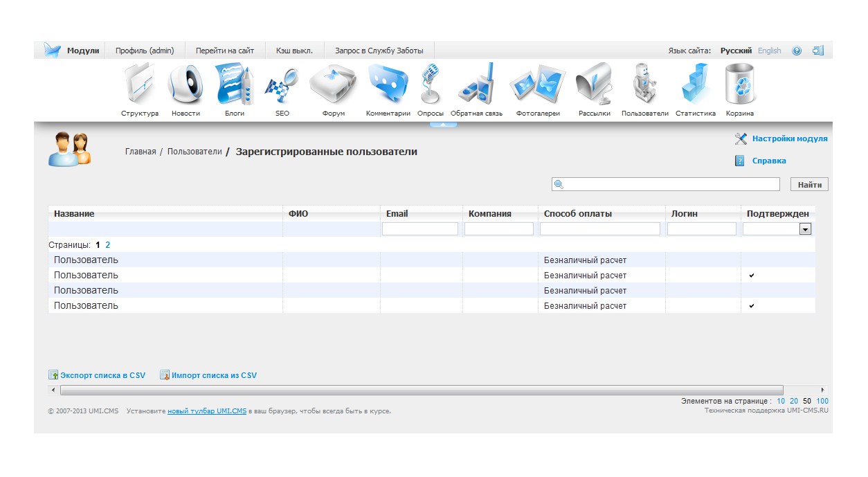Open the Рассылки mailbox icon

pyautogui.click(x=595, y=85)
